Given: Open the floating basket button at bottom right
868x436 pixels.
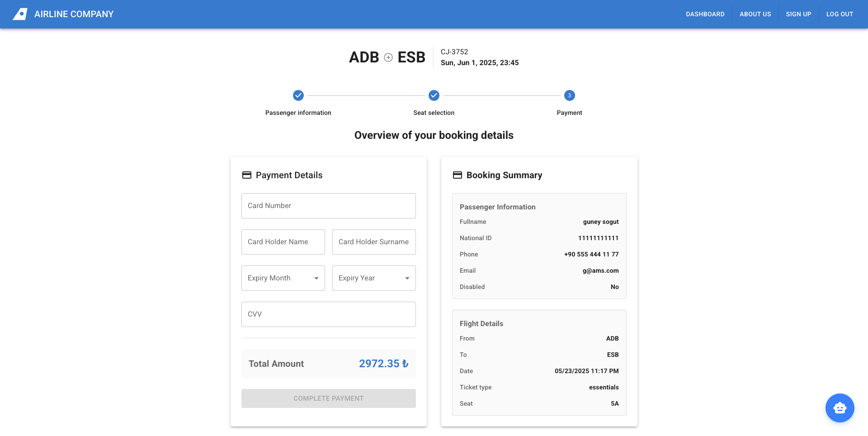Looking at the screenshot, I should click(840, 408).
